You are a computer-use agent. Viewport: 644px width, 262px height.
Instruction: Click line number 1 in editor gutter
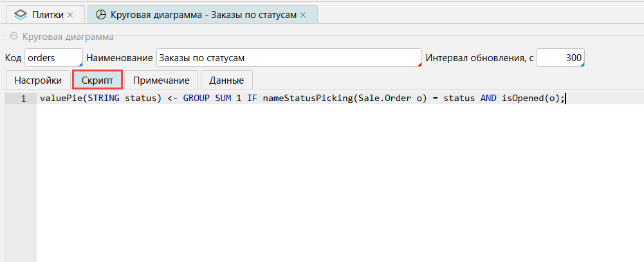23,98
